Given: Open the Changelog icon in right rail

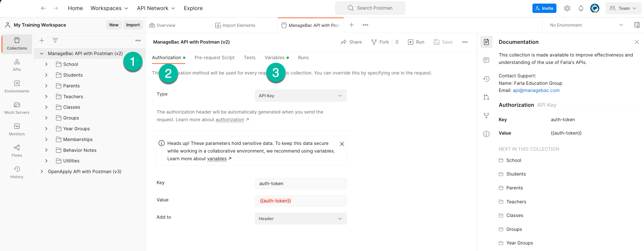Looking at the screenshot, I should pos(486,79).
